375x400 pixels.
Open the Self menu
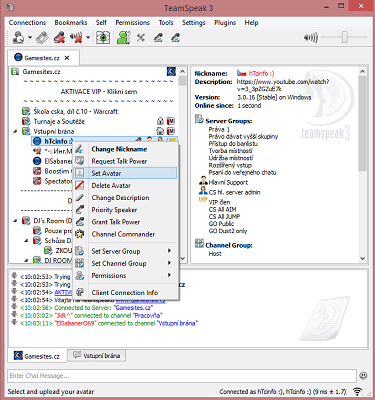(x=101, y=23)
